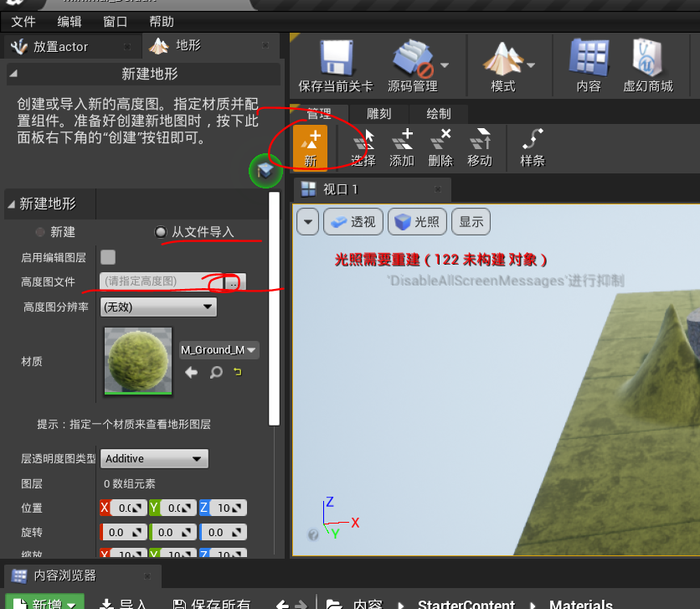Switch to the 地形 tab

point(211,45)
